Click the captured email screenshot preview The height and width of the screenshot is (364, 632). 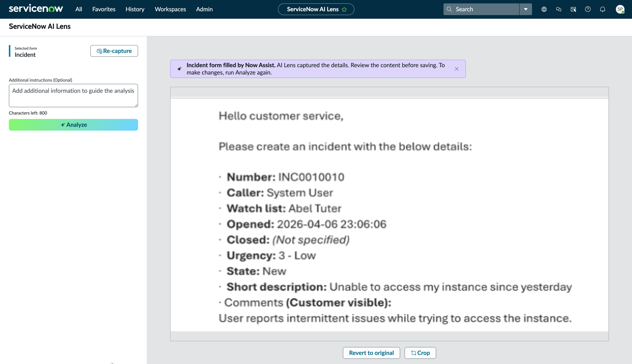tap(389, 214)
